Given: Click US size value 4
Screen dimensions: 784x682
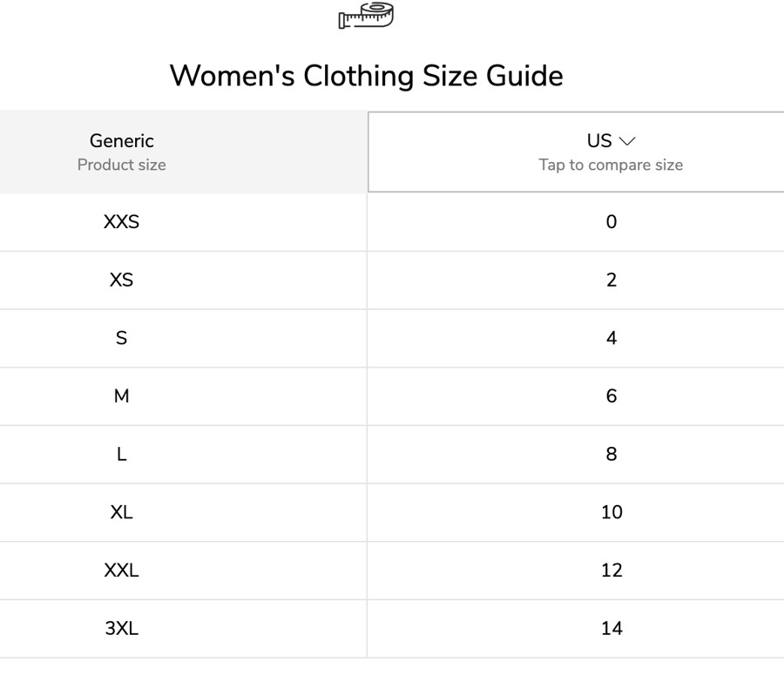Looking at the screenshot, I should (612, 338).
